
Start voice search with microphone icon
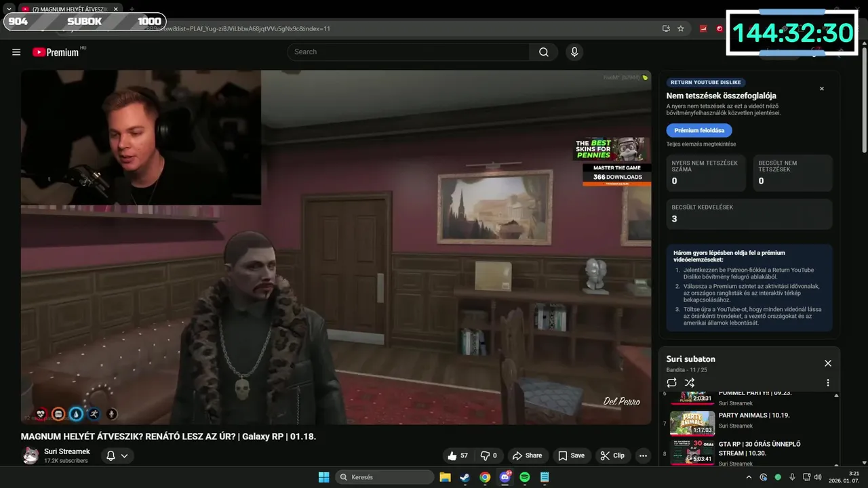coord(574,52)
